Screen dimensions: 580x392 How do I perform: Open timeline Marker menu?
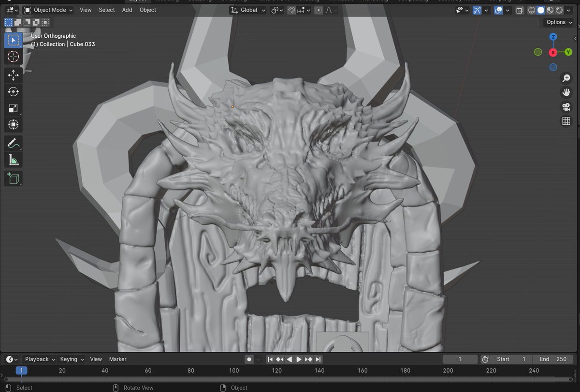(x=117, y=359)
